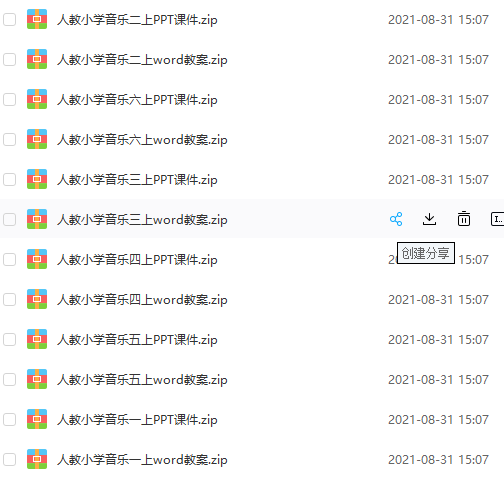Click the zip icon of 人教小学音乐二上PPT课件.zip
Image resolution: width=504 pixels, height=477 pixels.
click(x=37, y=19)
